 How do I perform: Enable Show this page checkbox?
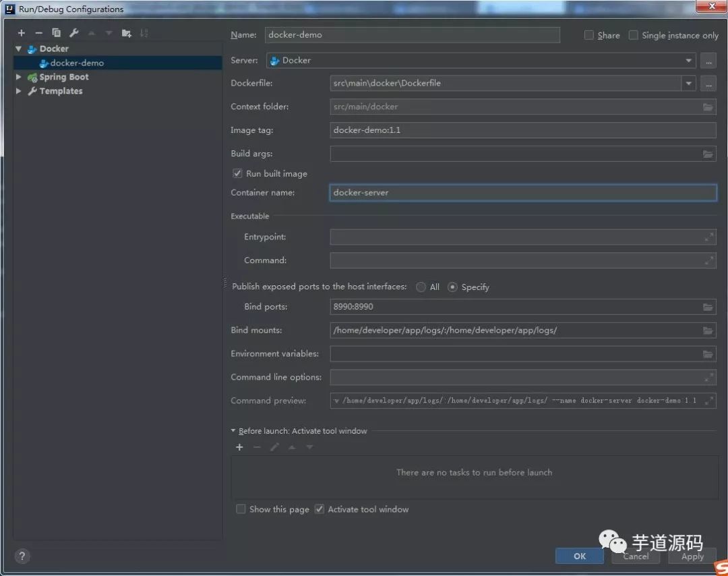click(241, 509)
